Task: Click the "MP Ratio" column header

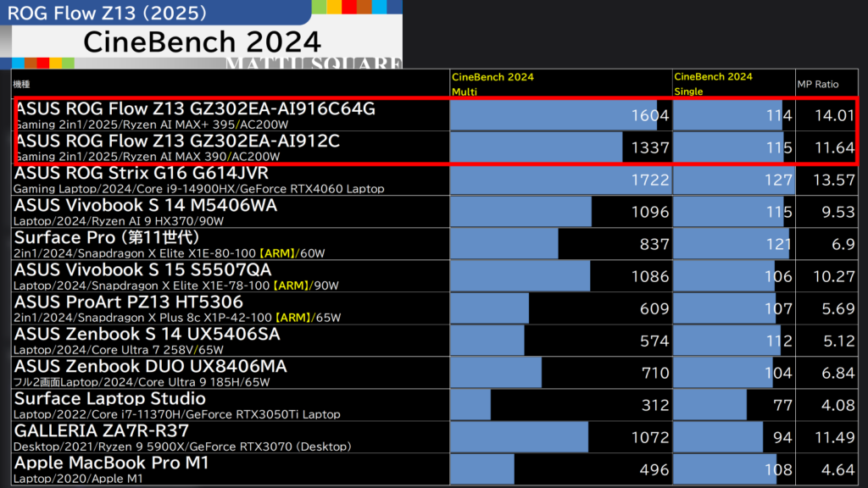Action: point(818,84)
